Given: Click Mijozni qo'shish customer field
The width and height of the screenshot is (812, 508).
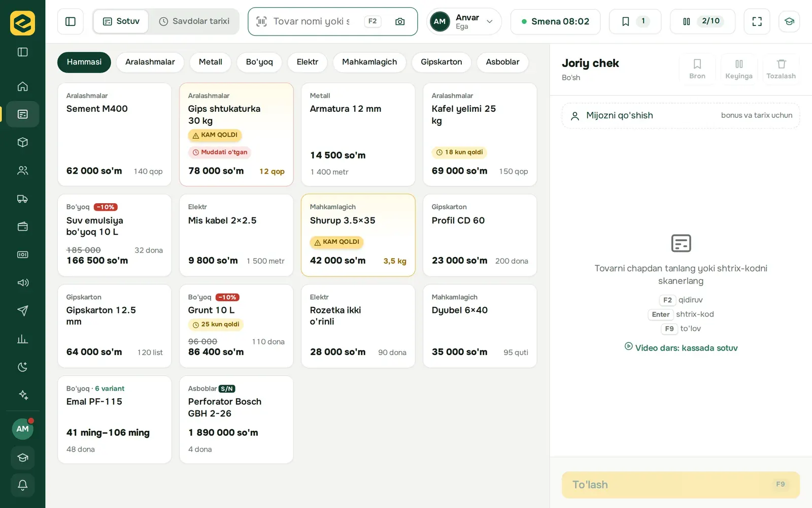Looking at the screenshot, I should coord(681,116).
